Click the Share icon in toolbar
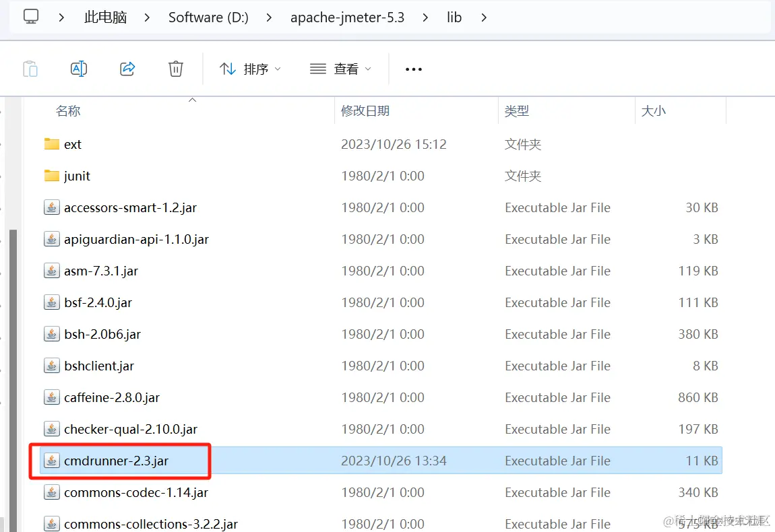This screenshot has width=775, height=532. tap(127, 69)
